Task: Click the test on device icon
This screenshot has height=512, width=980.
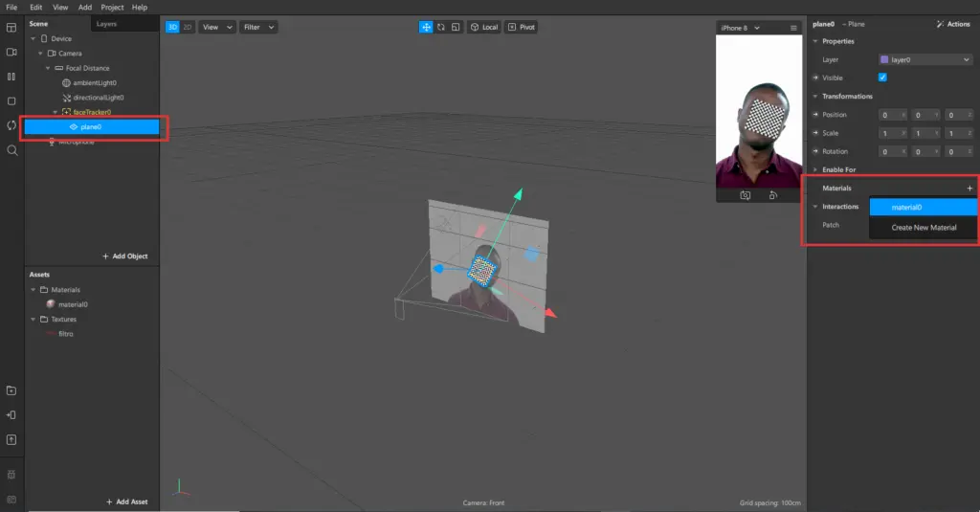Action: (x=11, y=414)
